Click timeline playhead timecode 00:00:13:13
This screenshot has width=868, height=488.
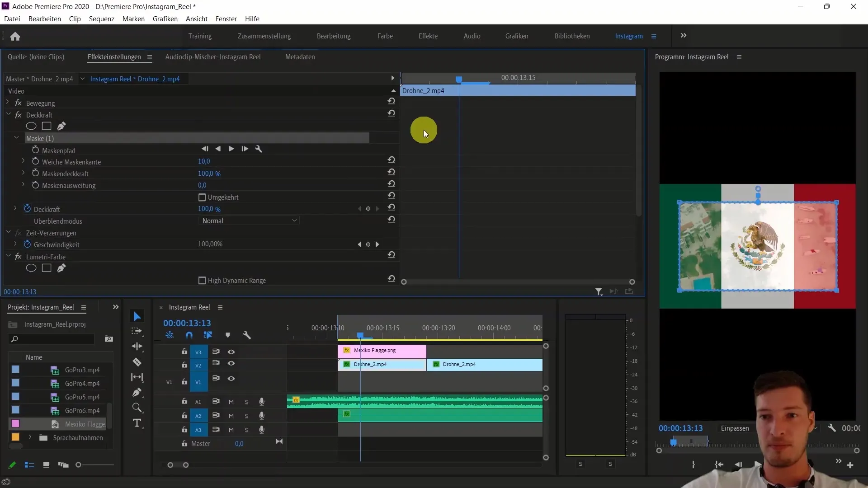pyautogui.click(x=187, y=324)
